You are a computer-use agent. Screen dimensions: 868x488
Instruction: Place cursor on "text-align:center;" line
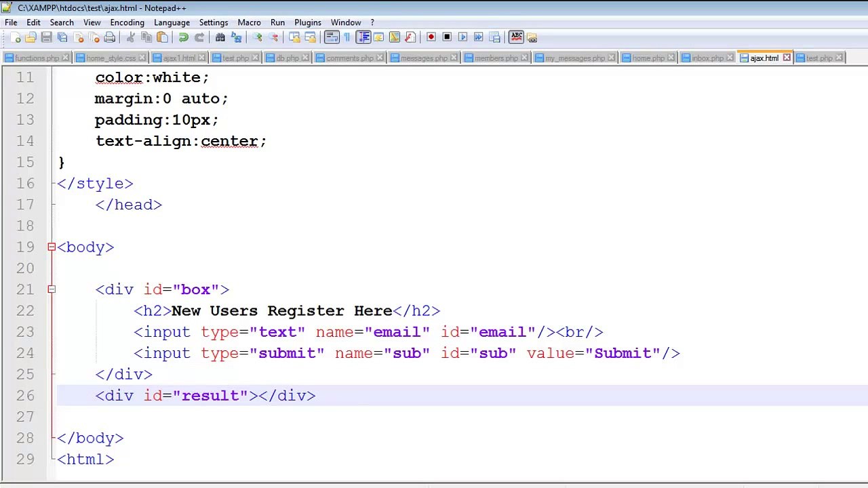[x=181, y=141]
